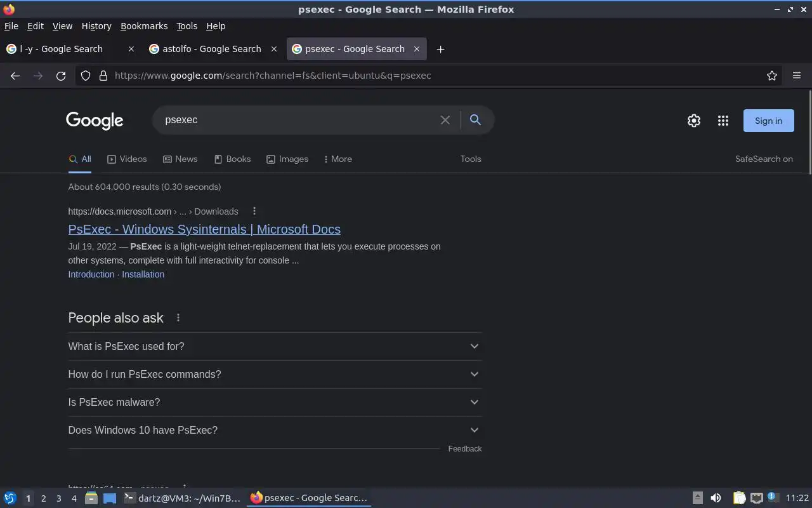
Task: Expand 'What is PsExec used for?'
Action: 275,346
